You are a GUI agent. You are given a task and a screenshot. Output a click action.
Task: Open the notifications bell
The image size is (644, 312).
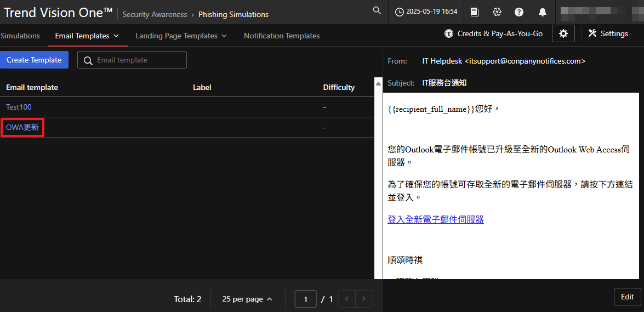[x=542, y=12]
